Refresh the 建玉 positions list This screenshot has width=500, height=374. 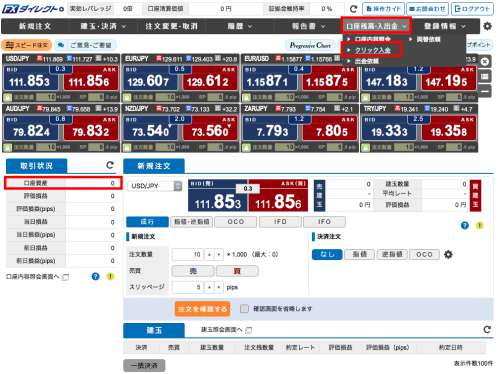487,329
